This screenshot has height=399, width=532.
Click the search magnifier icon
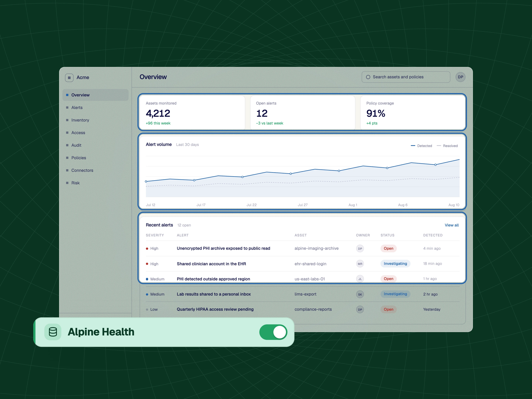coord(368,77)
